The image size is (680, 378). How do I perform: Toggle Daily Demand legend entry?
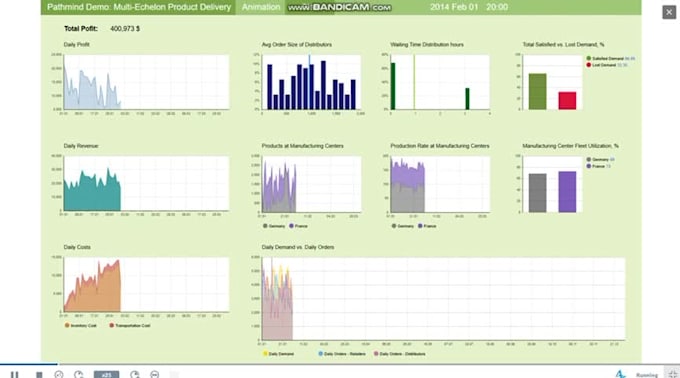click(278, 354)
